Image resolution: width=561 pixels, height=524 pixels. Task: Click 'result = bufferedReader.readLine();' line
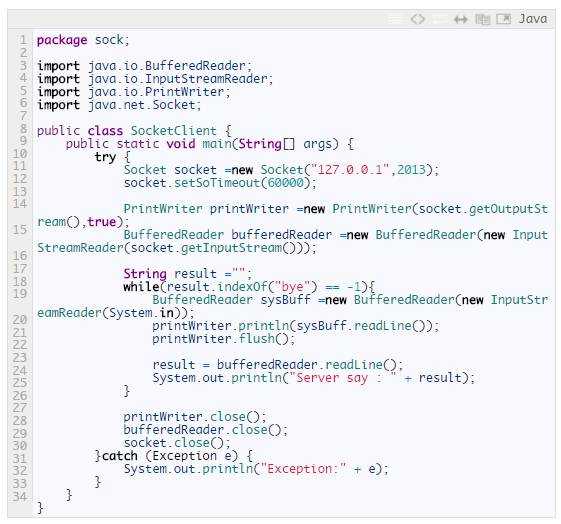(x=278, y=365)
